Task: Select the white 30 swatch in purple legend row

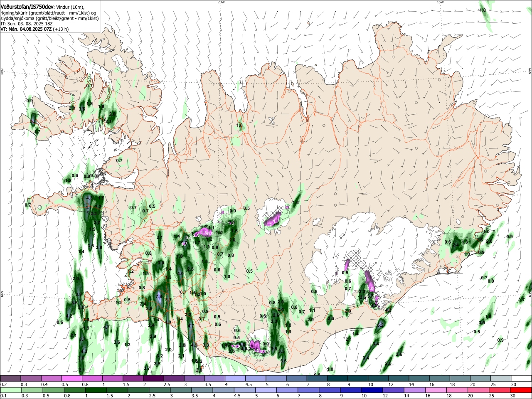Action: (x=521, y=379)
